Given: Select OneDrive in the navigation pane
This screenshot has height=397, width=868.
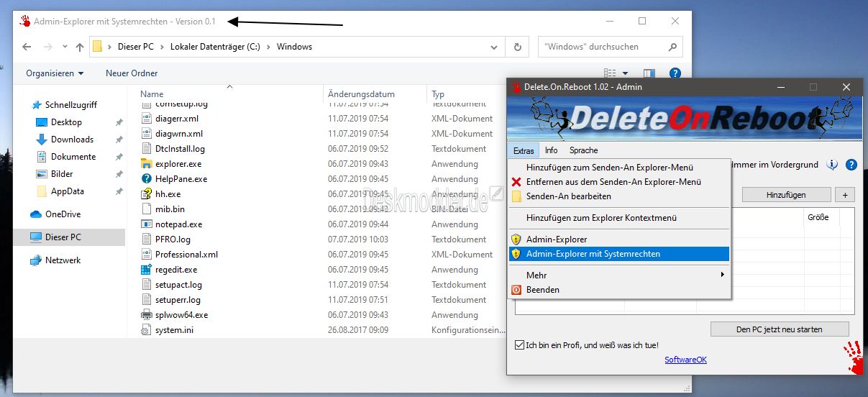Looking at the screenshot, I should (x=63, y=214).
